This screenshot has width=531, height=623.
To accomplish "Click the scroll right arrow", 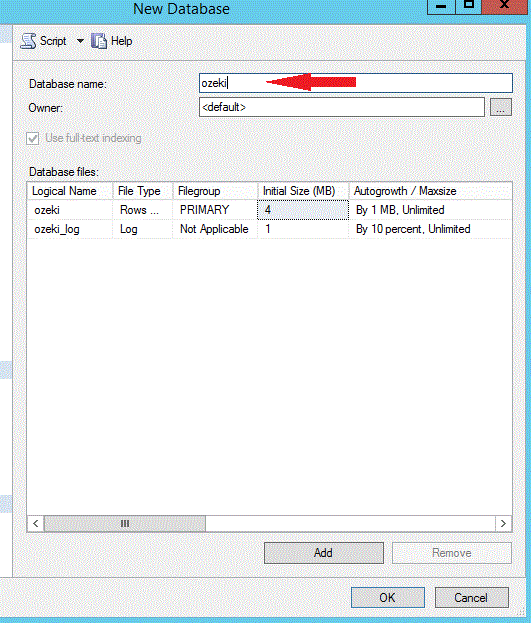I will pos(504,523).
